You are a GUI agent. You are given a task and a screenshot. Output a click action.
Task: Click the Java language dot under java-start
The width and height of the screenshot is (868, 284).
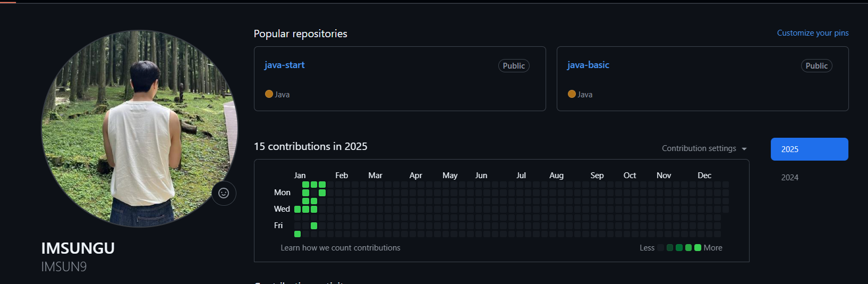coord(269,94)
